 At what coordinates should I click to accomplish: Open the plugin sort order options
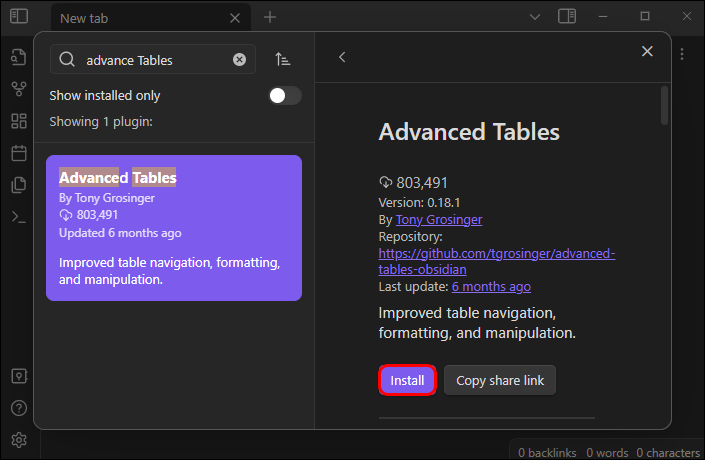(x=282, y=59)
